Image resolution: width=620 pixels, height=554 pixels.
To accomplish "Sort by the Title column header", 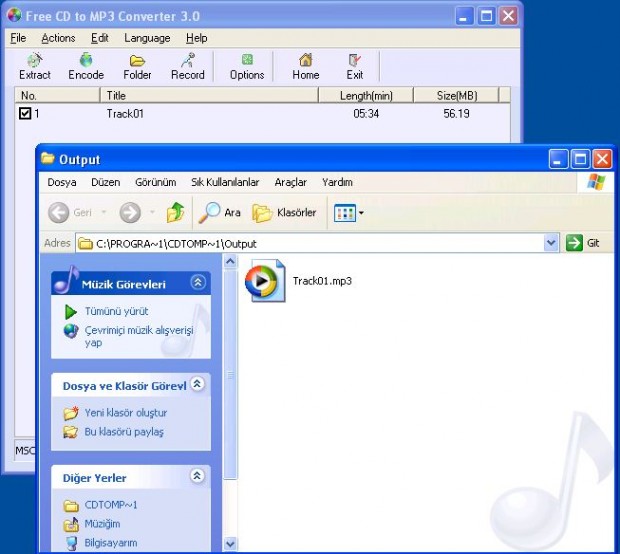I will pos(209,95).
